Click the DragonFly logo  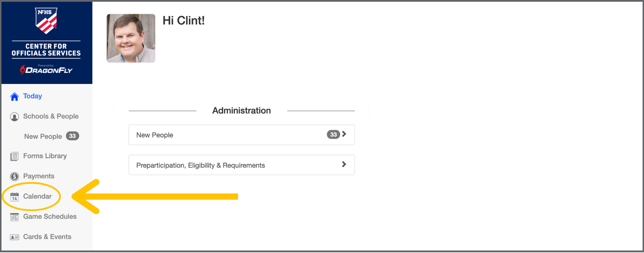46,70
